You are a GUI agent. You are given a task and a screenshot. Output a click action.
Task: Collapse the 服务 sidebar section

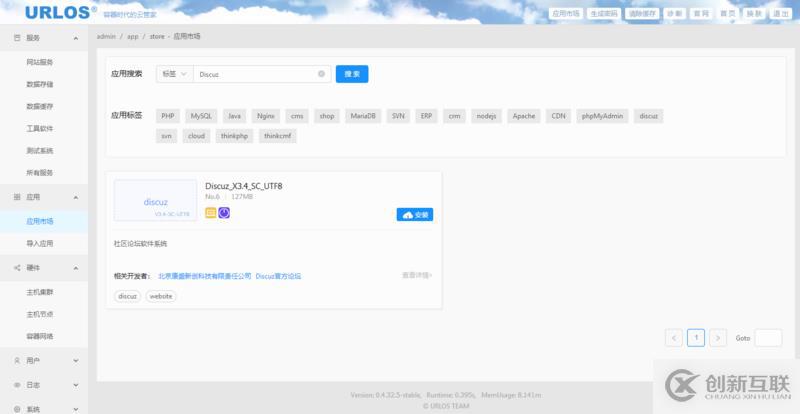[x=77, y=37]
